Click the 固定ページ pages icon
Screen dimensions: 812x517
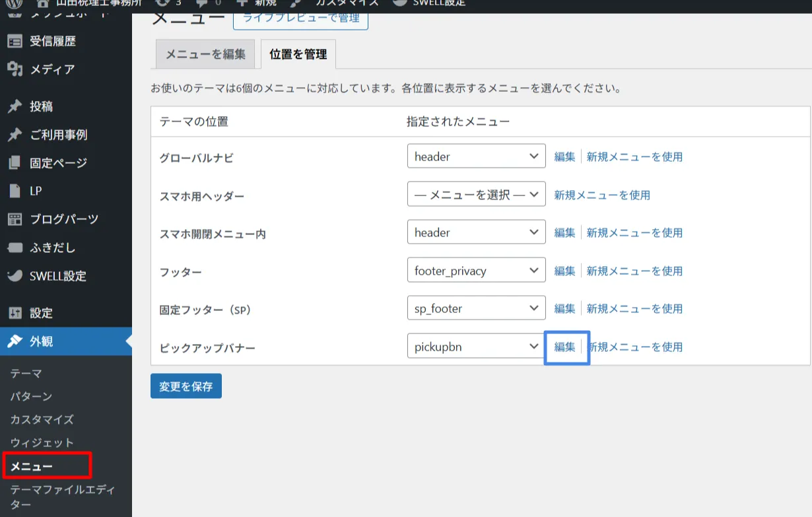[15, 162]
